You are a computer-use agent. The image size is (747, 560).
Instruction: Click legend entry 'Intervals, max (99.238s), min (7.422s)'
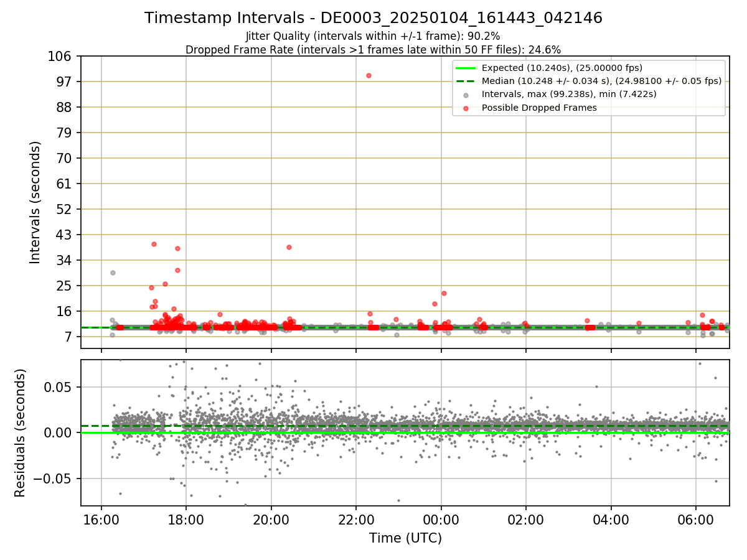569,95
